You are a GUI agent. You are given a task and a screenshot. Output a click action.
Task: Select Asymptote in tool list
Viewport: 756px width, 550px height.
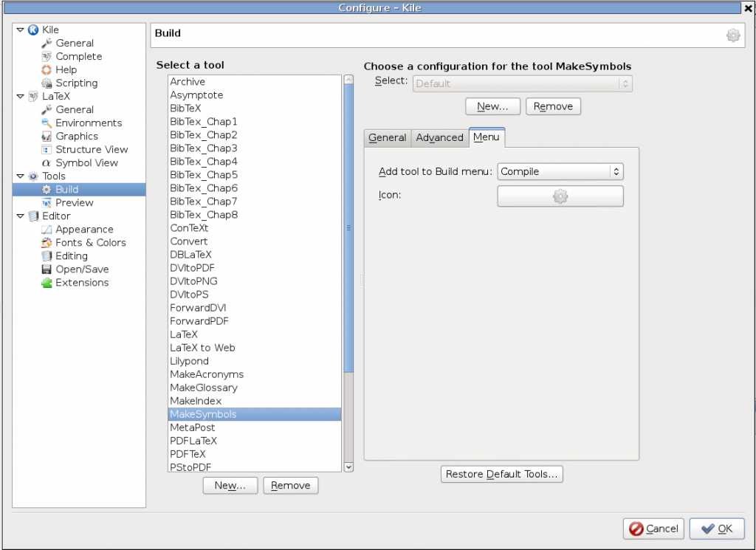coord(255,95)
